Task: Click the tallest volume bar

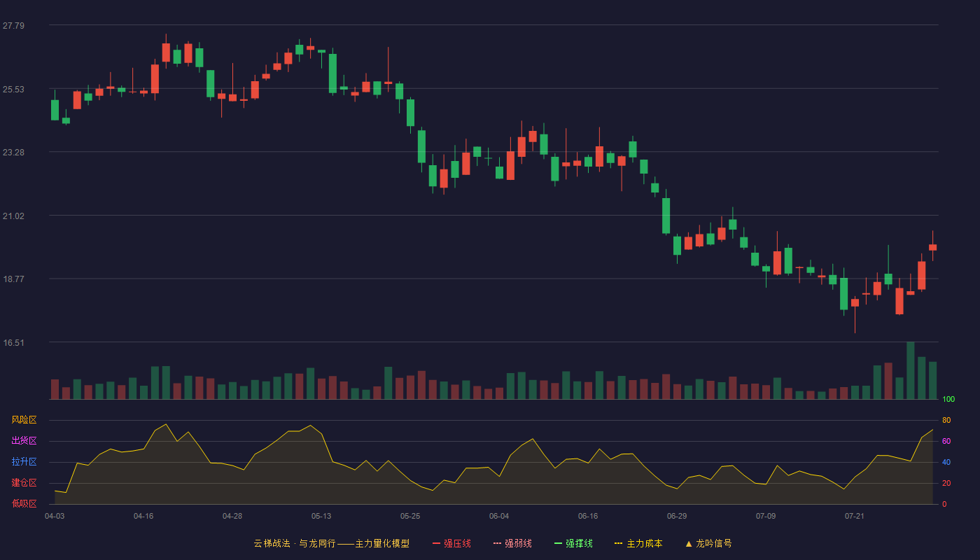Action: click(x=911, y=370)
